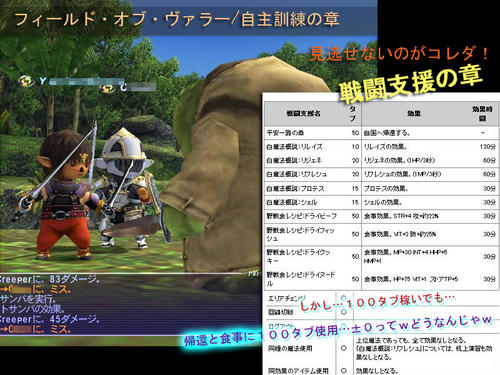Click the タブ column header in the table
The image size is (500, 375).
353,114
